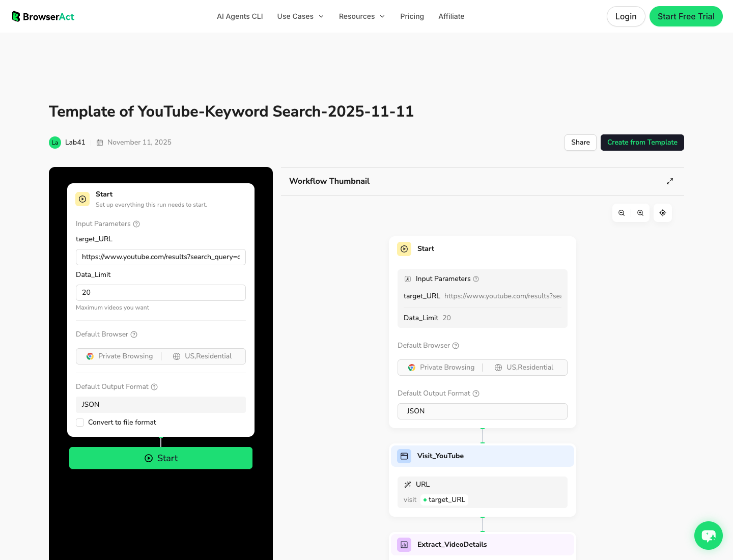Click Data_Limit 20 row in thumbnail
The width and height of the screenshot is (733, 560).
tap(483, 318)
